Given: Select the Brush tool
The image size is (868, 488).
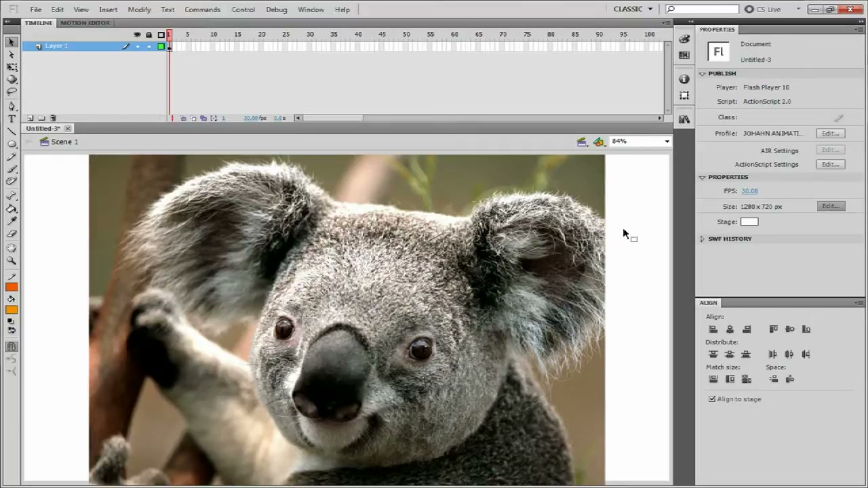Looking at the screenshot, I should tap(12, 169).
